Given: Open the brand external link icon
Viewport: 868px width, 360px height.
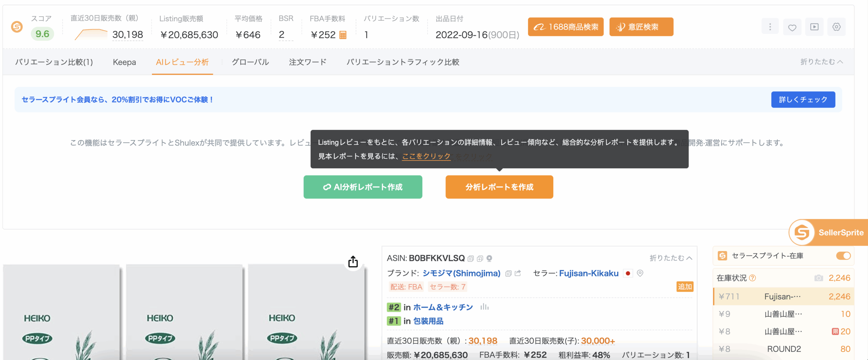Looking at the screenshot, I should [518, 273].
